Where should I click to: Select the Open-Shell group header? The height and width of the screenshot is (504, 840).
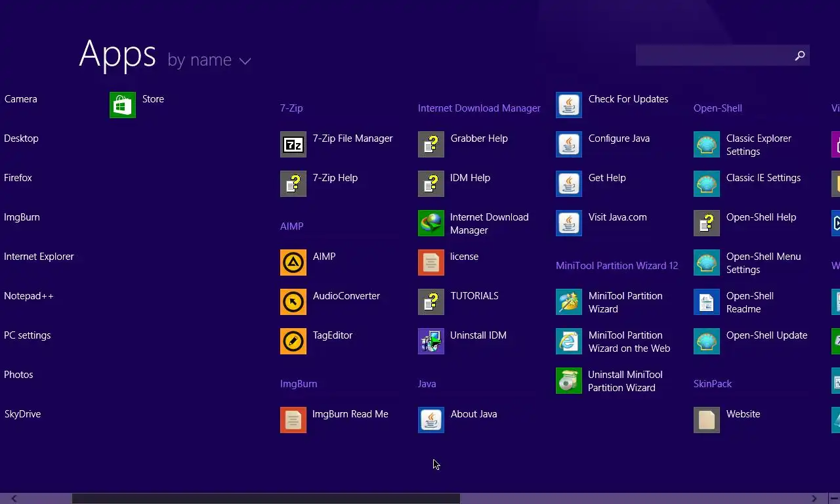[717, 108]
